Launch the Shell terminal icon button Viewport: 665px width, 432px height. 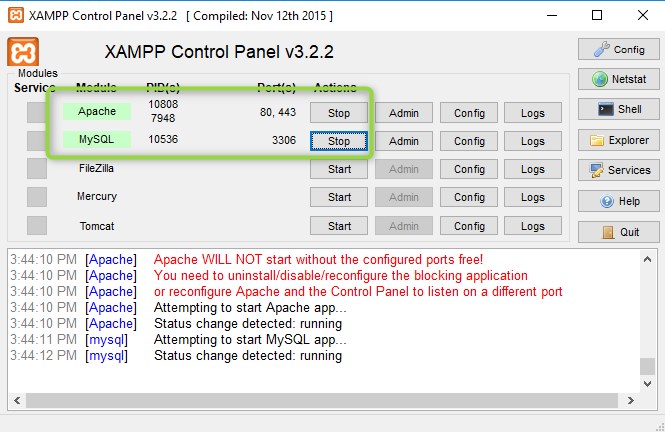point(619,109)
